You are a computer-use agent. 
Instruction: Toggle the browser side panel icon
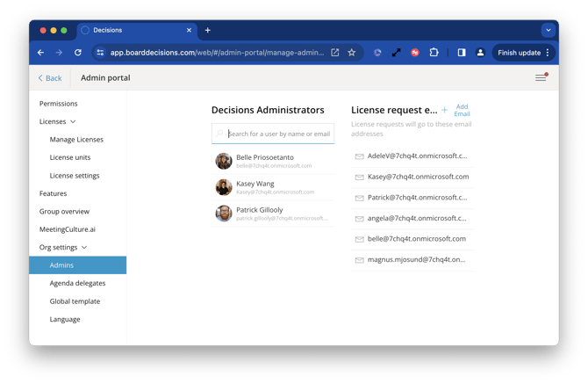click(462, 53)
